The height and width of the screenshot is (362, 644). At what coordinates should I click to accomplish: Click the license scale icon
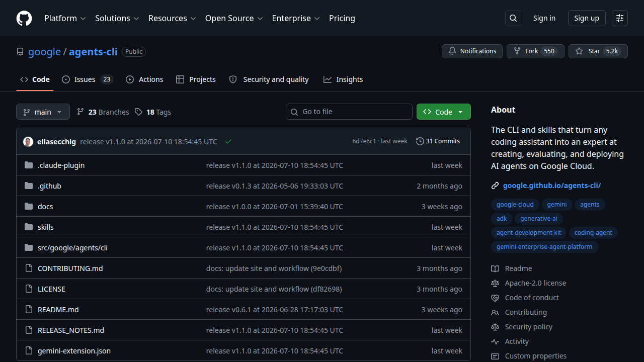pyautogui.click(x=495, y=284)
